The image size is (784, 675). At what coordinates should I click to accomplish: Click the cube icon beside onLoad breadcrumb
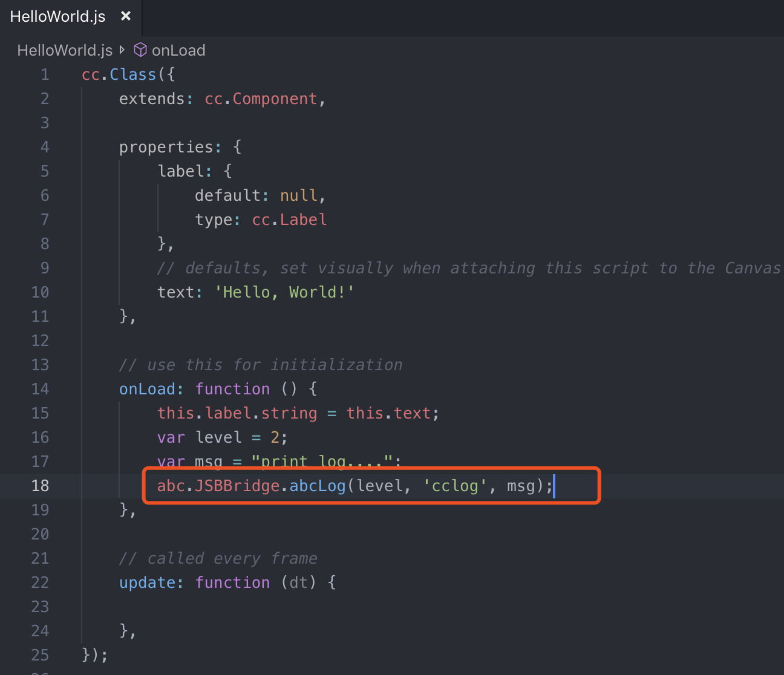coord(140,50)
